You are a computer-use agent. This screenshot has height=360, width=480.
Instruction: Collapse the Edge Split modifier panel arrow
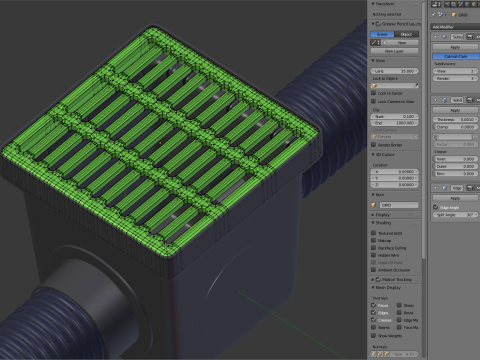pos(435,188)
